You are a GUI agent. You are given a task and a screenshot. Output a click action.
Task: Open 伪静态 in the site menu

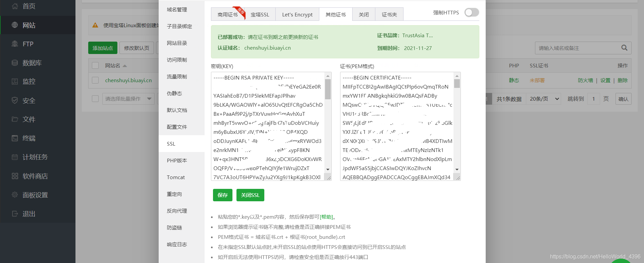click(x=181, y=93)
